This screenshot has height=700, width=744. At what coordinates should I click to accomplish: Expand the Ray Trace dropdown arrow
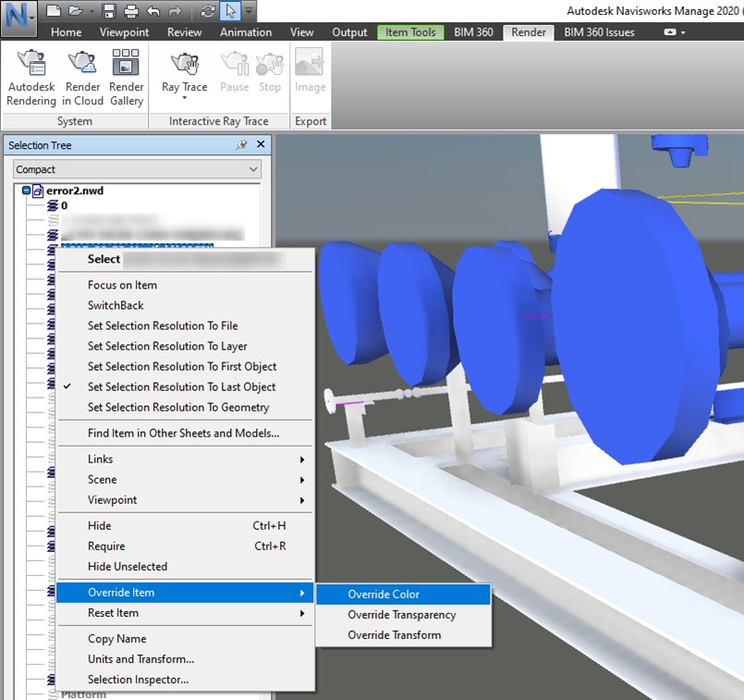click(185, 98)
